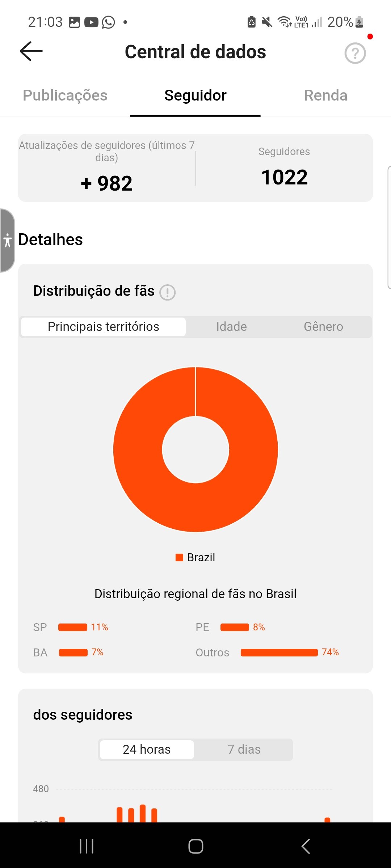Screen dimensions: 391x868
Task: Switch to the Renda tab
Action: tap(325, 95)
